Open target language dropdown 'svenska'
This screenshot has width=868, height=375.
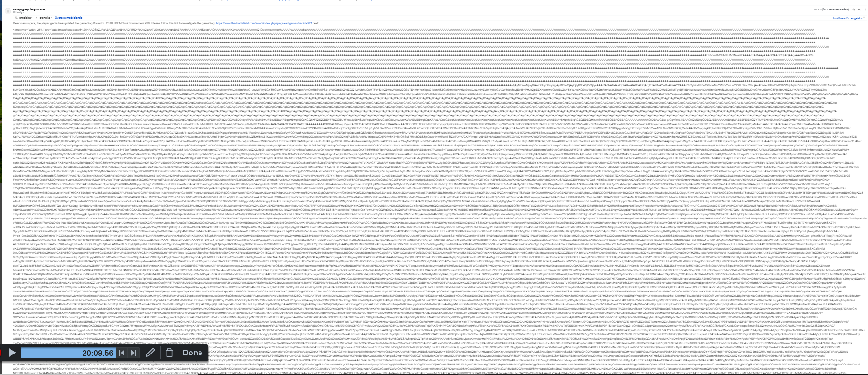(x=45, y=18)
